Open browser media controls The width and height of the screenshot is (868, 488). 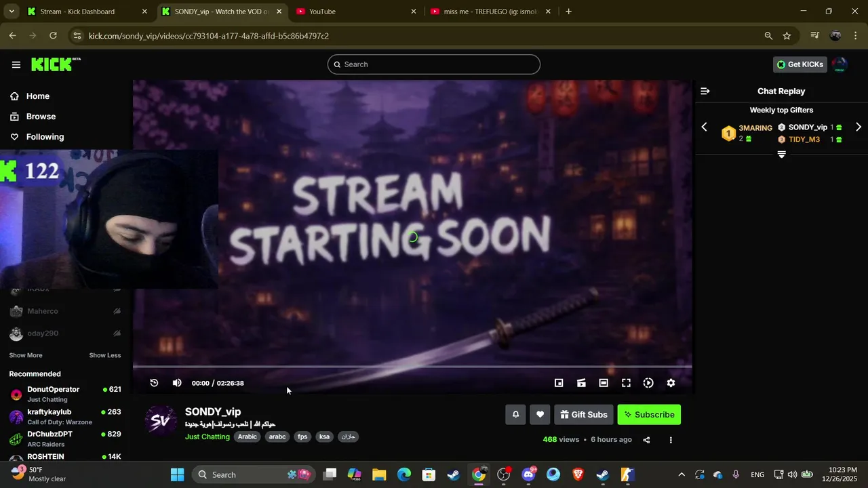pyautogui.click(x=815, y=36)
